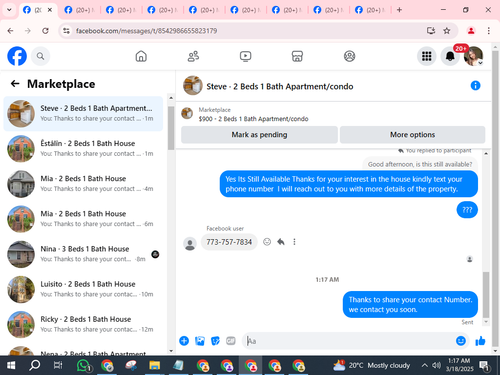The image size is (500, 375).
Task: Click the ??? sent message bubble
Action: tap(467, 210)
